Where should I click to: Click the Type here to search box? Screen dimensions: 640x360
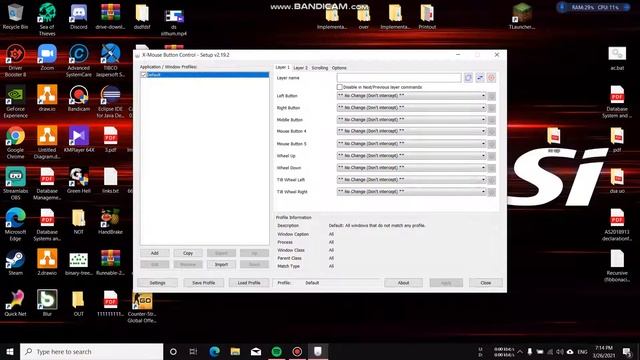click(92, 351)
